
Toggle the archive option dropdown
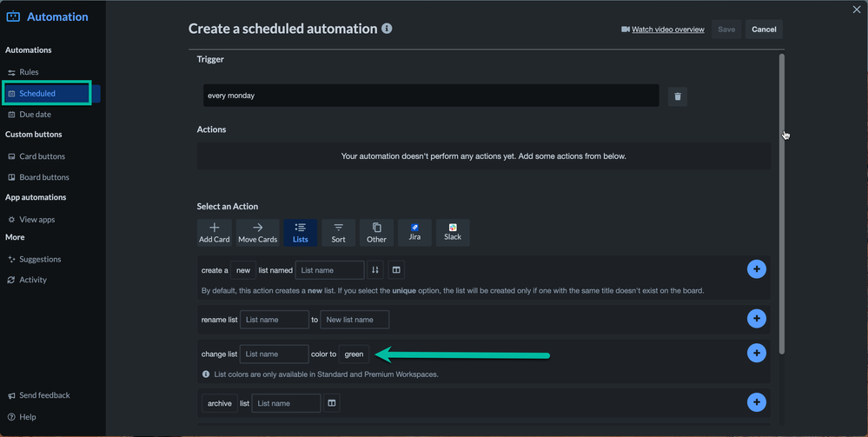pyautogui.click(x=219, y=403)
